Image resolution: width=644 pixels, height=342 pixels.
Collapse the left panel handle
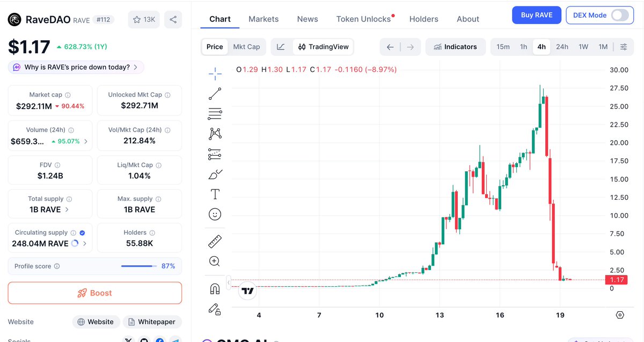coord(229,282)
